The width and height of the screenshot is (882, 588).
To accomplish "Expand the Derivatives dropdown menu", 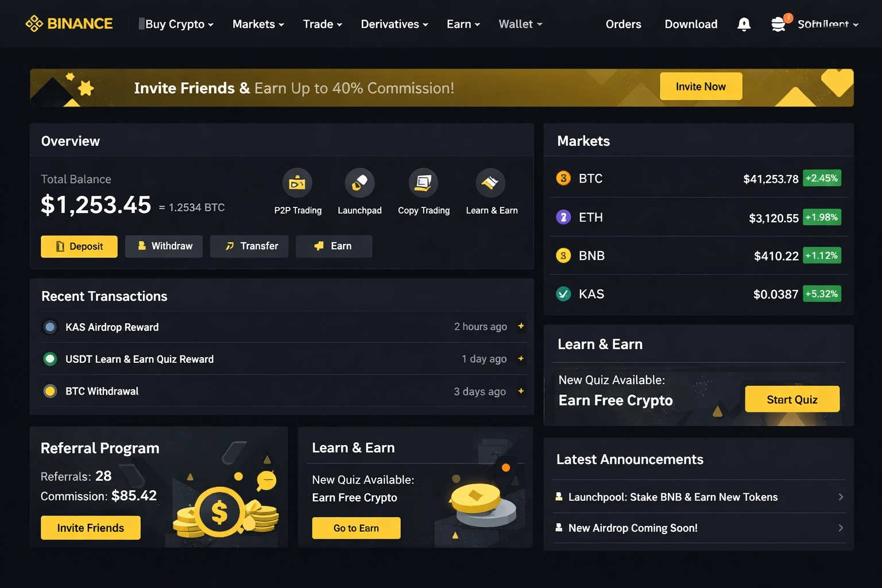I will point(394,24).
